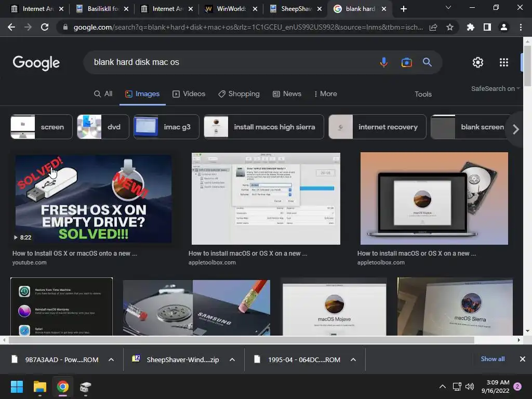Viewport: 532px width, 399px height.
Task: Select the All search results tab
Action: coord(103,94)
